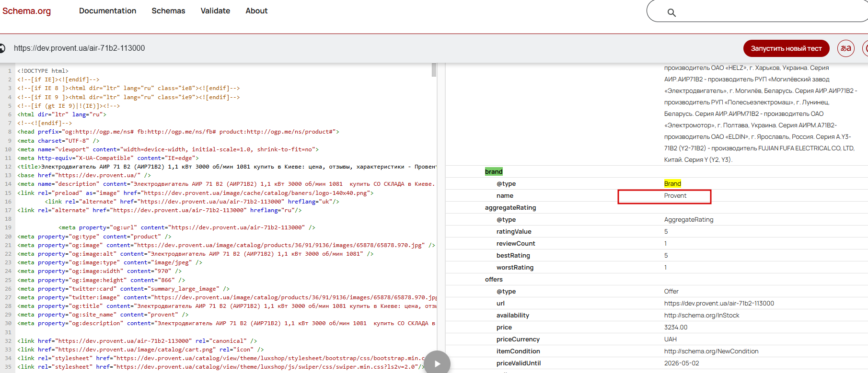Open the About menu item

click(256, 11)
